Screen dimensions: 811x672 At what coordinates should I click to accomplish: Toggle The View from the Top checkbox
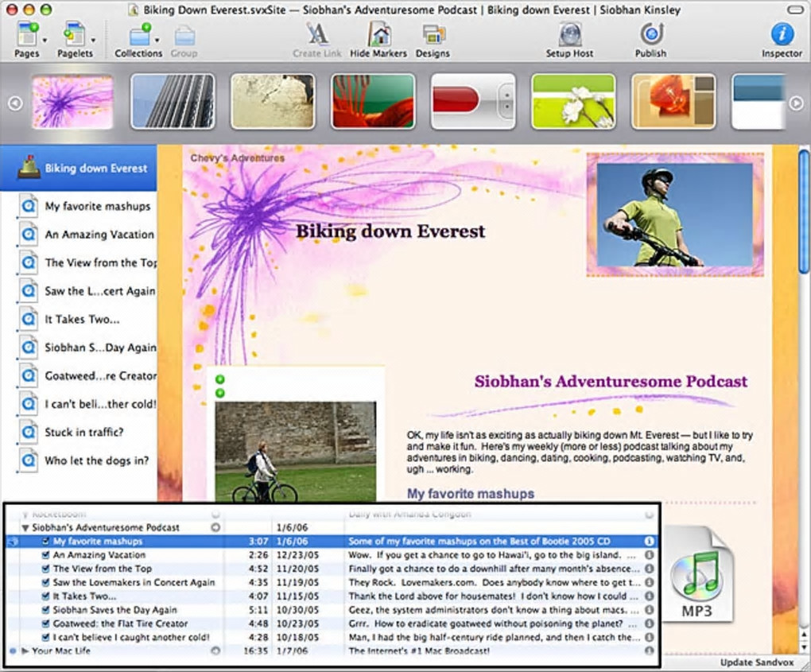45,569
